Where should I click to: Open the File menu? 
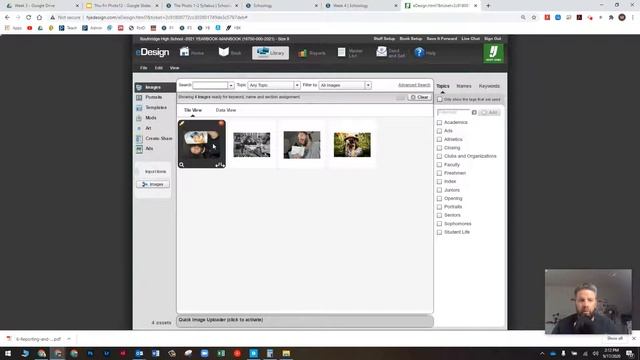point(144,68)
